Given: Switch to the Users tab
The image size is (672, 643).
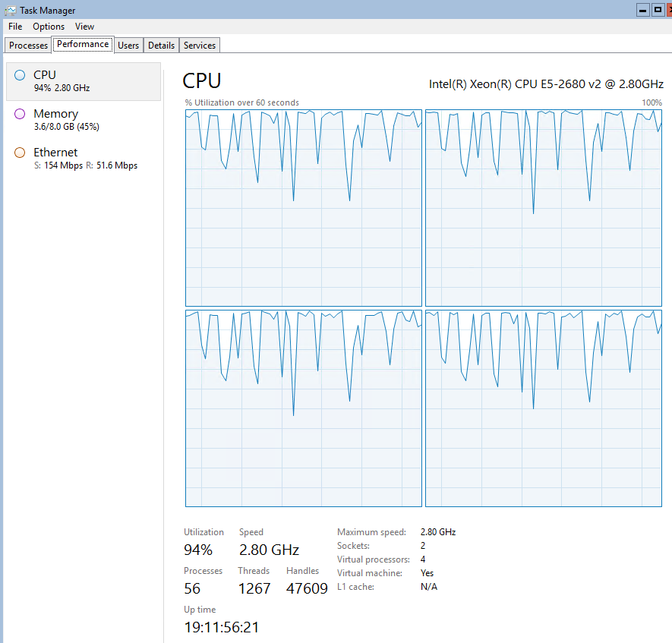Looking at the screenshot, I should tap(128, 46).
